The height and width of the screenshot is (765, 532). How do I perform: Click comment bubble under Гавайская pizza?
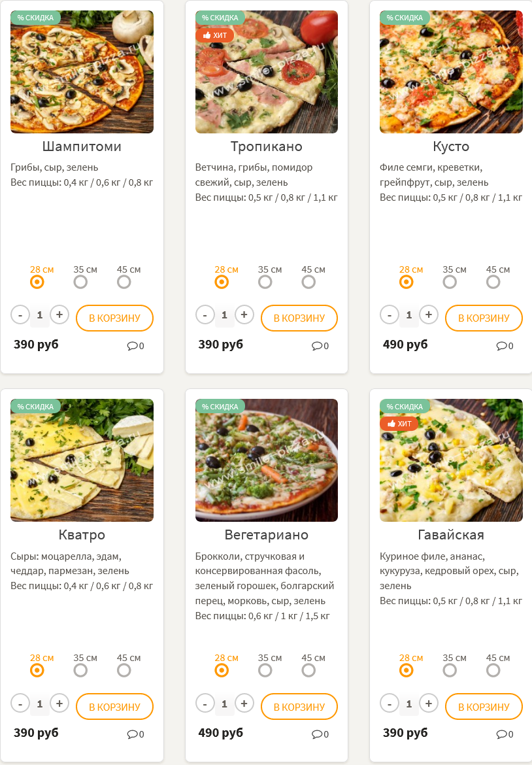tap(501, 734)
